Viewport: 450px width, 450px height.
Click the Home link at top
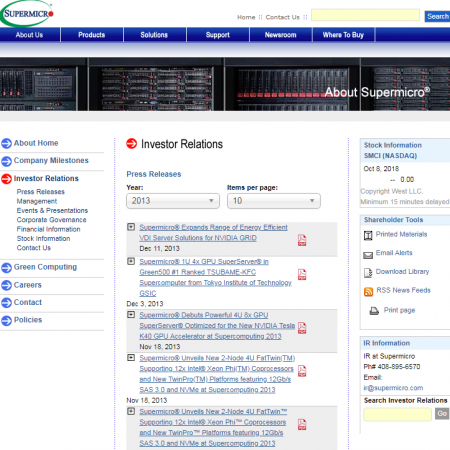pyautogui.click(x=246, y=17)
